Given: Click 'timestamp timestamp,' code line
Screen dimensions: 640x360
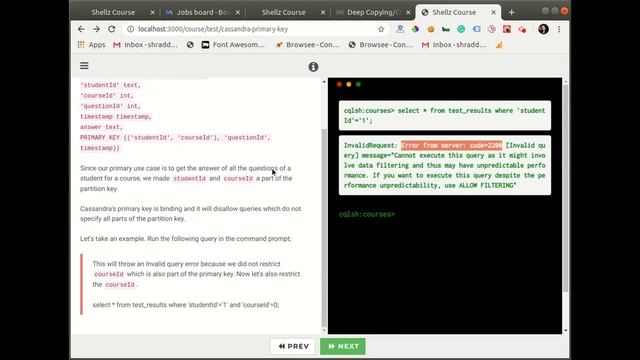Looking at the screenshot, I should tap(116, 117).
